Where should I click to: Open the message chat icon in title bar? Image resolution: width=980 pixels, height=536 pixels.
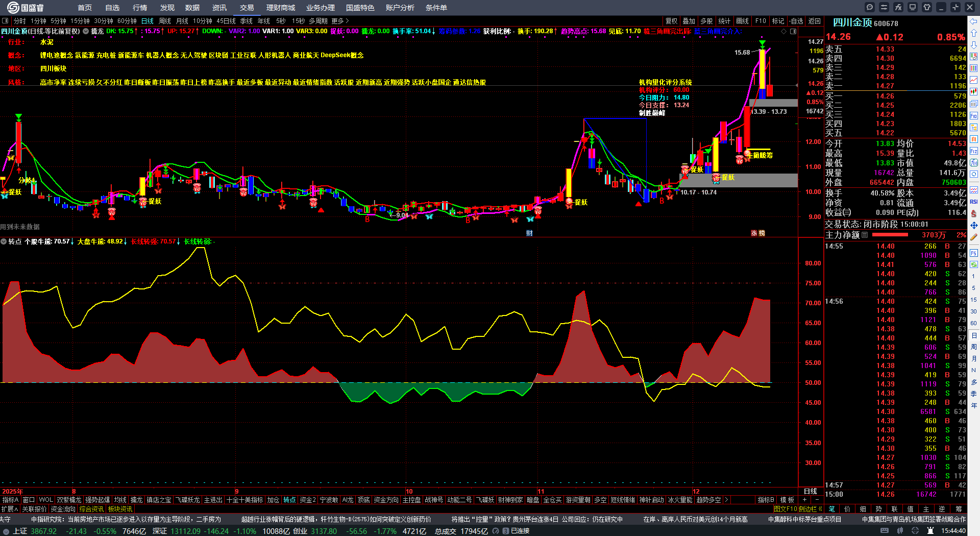point(870,7)
